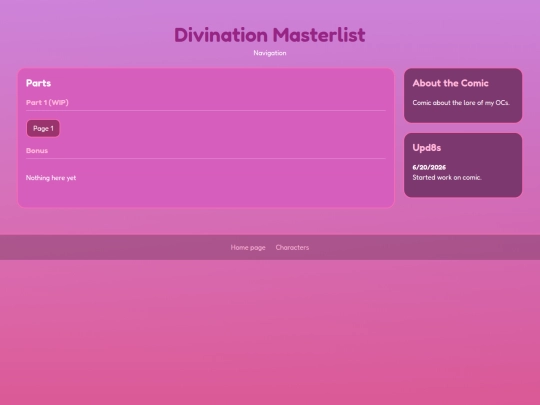Open the Page 1 button

(43, 128)
